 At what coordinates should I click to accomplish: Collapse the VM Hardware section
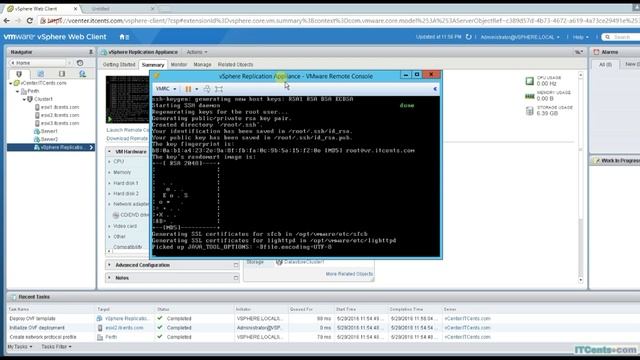(x=109, y=151)
